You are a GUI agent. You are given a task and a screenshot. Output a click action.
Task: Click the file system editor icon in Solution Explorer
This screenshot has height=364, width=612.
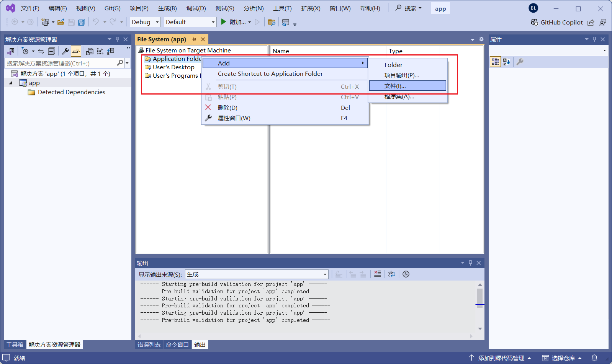click(90, 51)
